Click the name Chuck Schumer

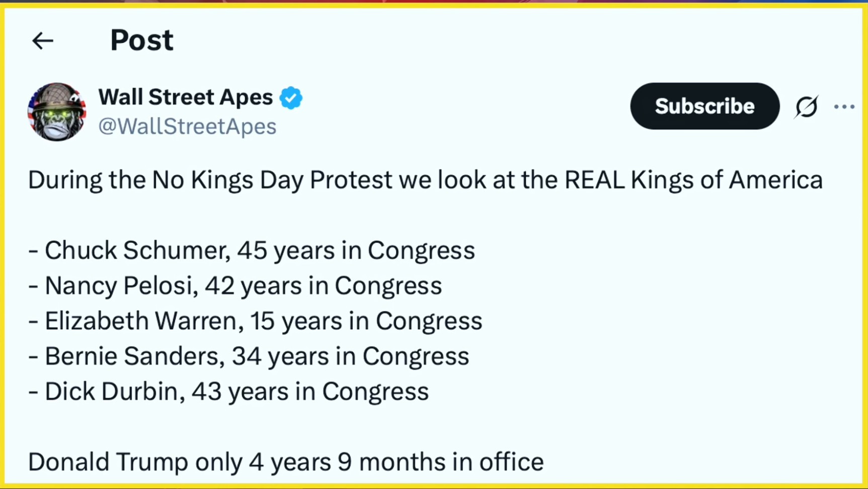click(x=134, y=250)
